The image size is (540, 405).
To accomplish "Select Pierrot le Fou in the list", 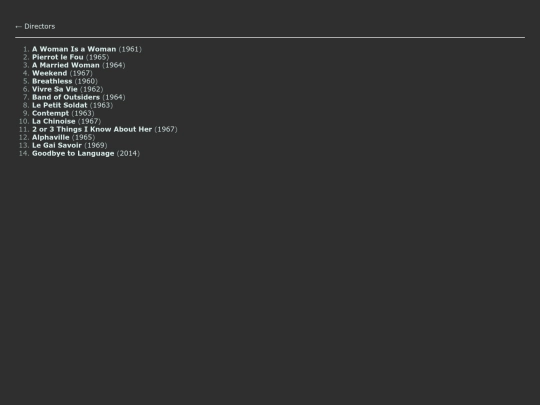I will 58,57.
